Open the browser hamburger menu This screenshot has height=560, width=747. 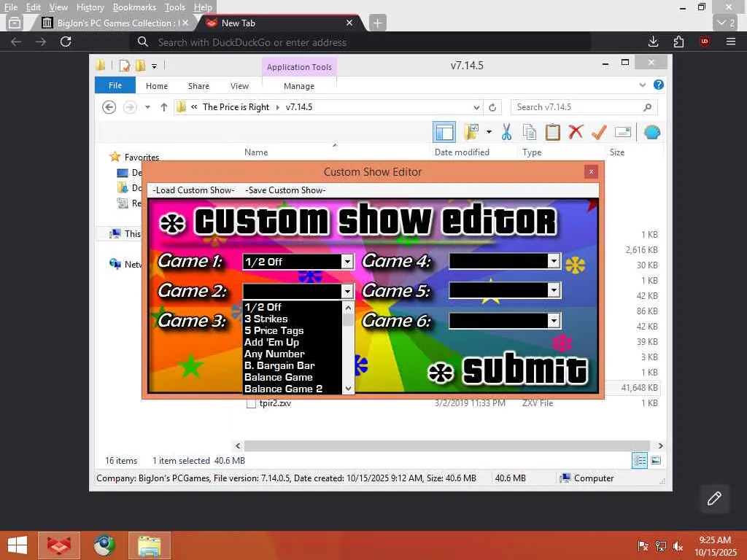pos(731,42)
